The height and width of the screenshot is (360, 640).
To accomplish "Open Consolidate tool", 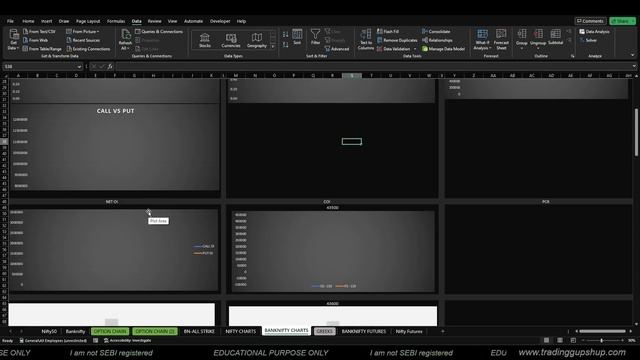I will point(436,31).
